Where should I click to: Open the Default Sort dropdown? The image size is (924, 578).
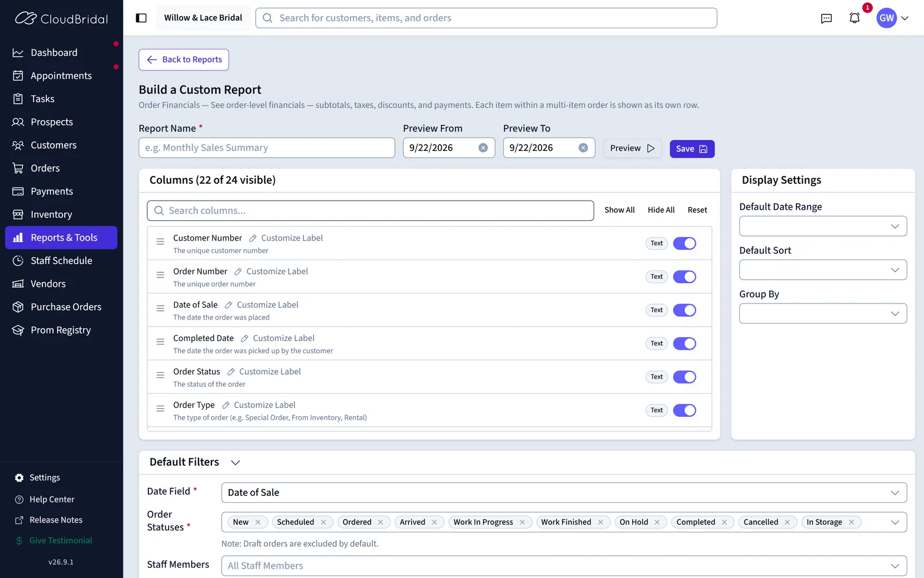click(x=823, y=270)
